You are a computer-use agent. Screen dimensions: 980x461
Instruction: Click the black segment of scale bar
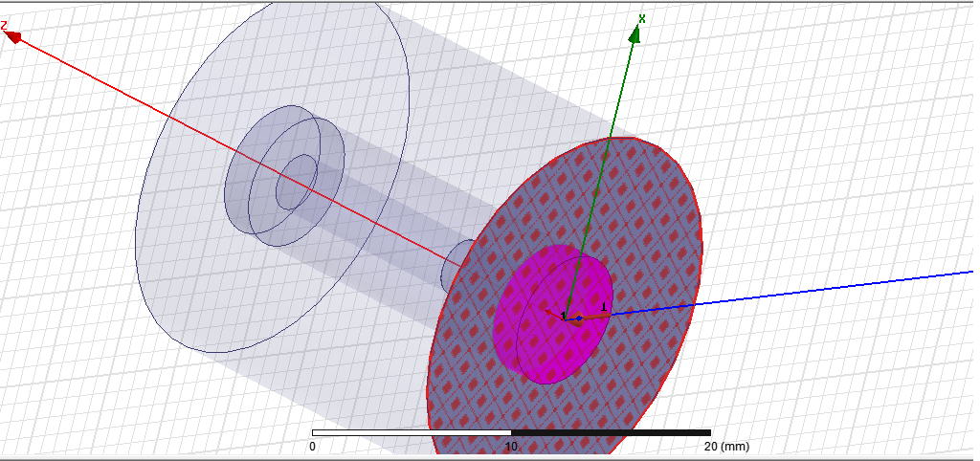(x=611, y=433)
